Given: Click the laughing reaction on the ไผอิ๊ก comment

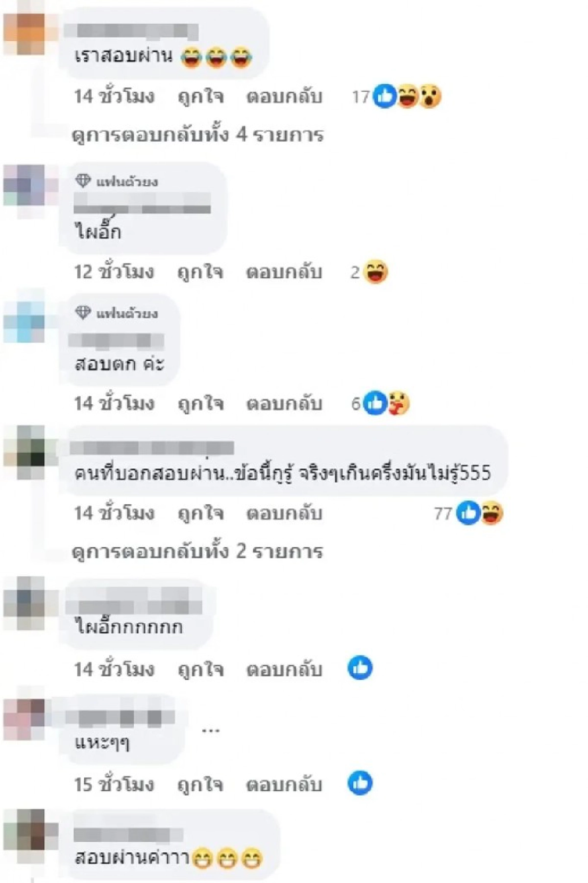Looking at the screenshot, I should (x=376, y=272).
